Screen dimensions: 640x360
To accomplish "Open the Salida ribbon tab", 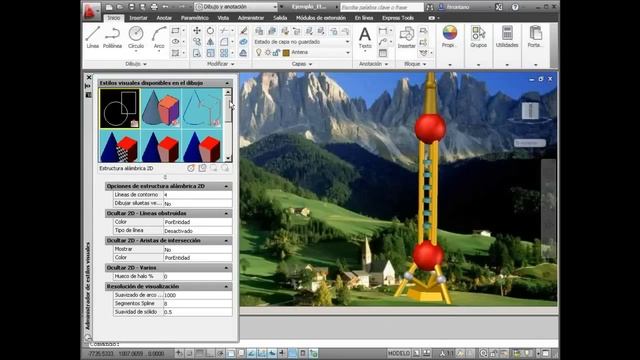I will pos(280,18).
